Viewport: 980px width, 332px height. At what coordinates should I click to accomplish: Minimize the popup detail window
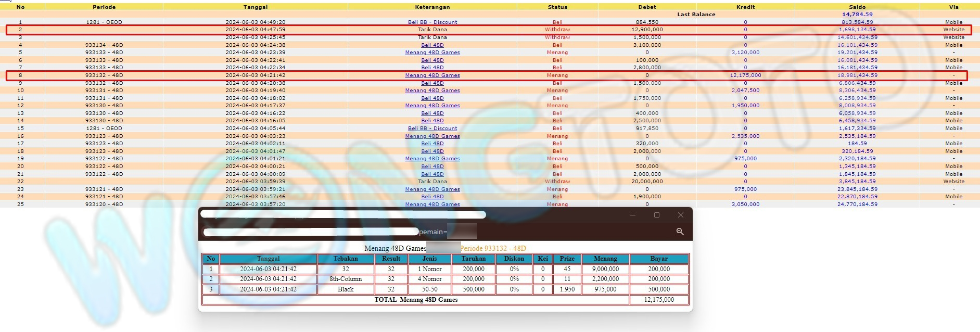point(633,215)
